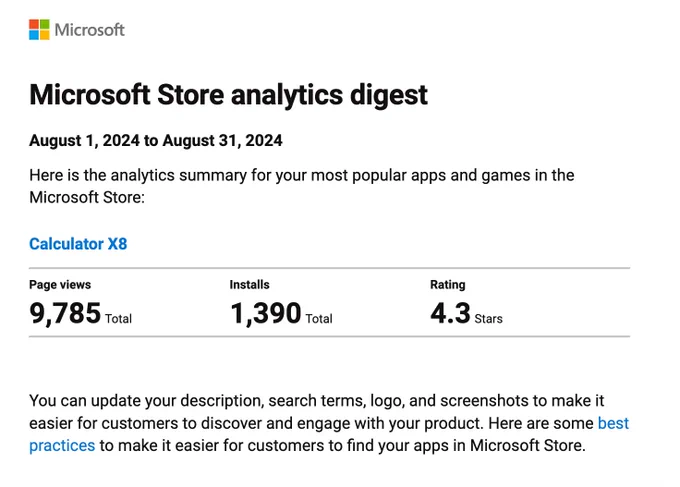680x487 pixels.
Task: Click the analytics summary intro paragraph
Action: [x=302, y=186]
